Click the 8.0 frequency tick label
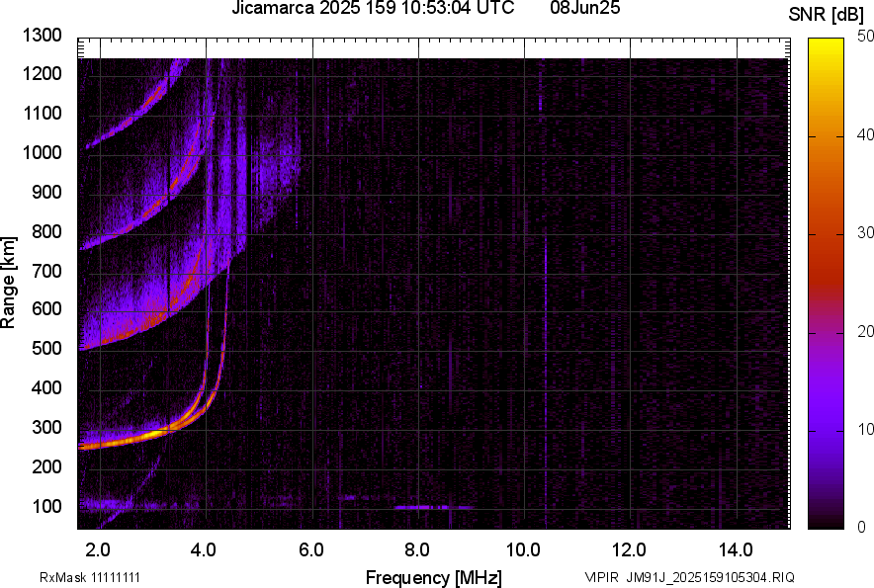 point(416,550)
